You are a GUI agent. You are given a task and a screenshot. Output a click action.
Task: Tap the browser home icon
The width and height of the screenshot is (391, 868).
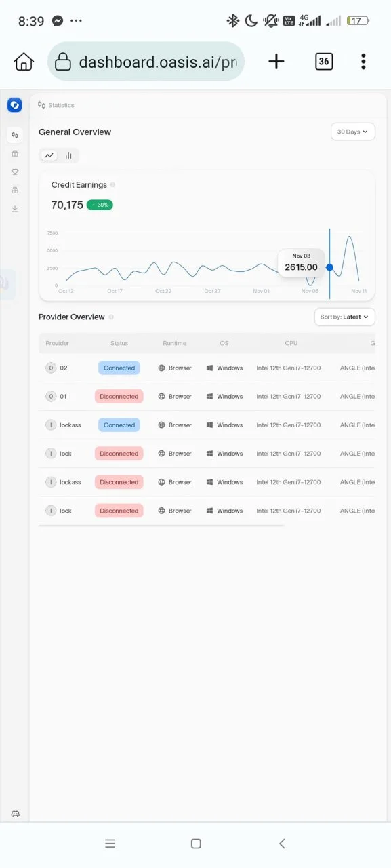point(24,62)
